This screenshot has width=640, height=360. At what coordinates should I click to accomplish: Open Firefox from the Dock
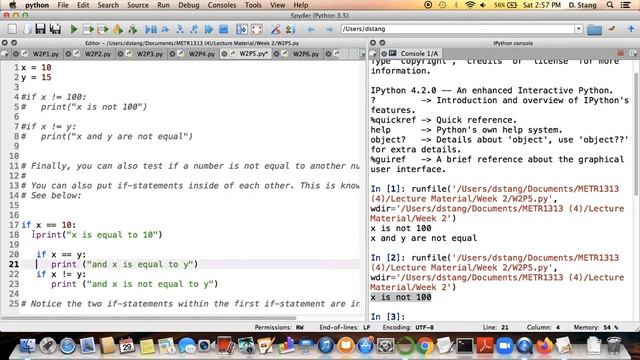pos(544,346)
